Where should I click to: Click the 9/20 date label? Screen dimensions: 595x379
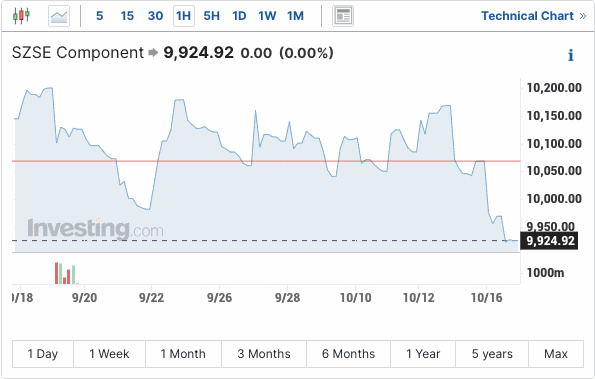pos(84,298)
